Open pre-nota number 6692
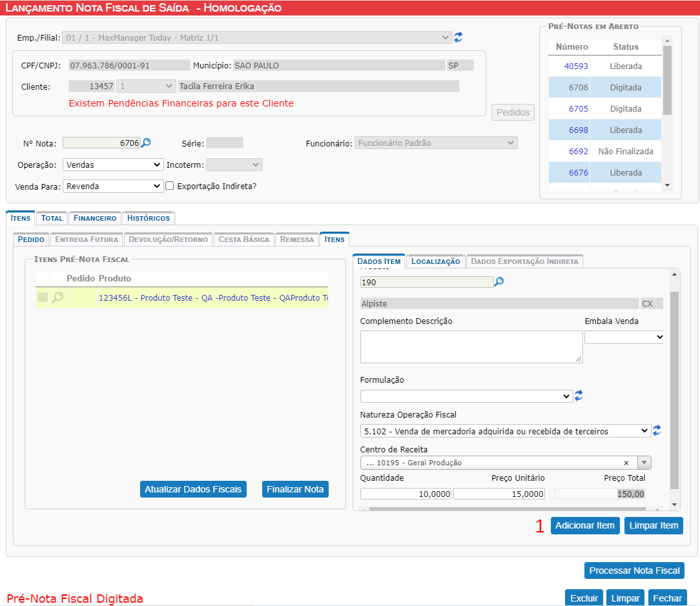The height and width of the screenshot is (606, 700). (x=579, y=151)
